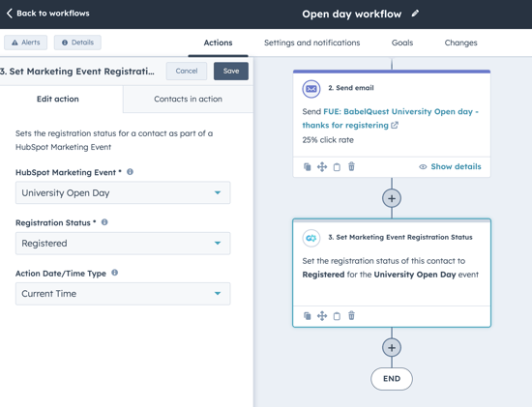Open the Goals tab
This screenshot has height=407, width=532.
point(402,43)
